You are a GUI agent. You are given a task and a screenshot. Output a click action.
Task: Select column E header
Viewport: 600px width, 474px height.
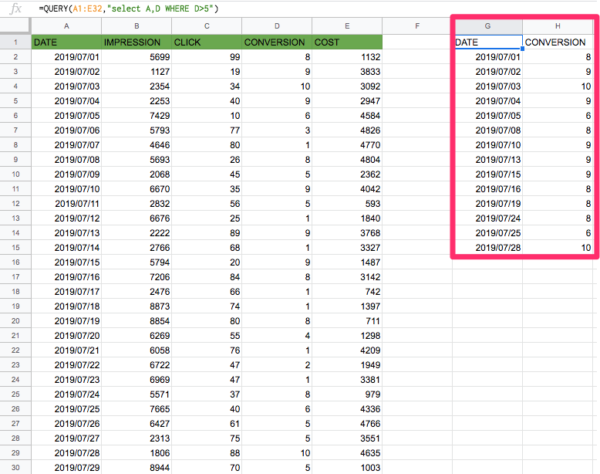point(347,26)
